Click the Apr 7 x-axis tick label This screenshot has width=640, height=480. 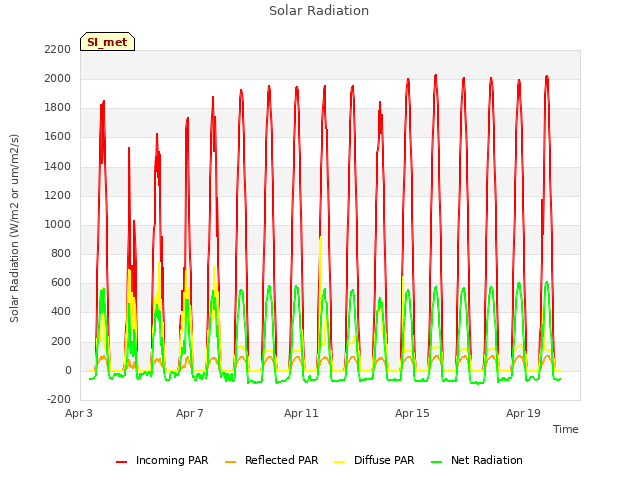pos(190,413)
